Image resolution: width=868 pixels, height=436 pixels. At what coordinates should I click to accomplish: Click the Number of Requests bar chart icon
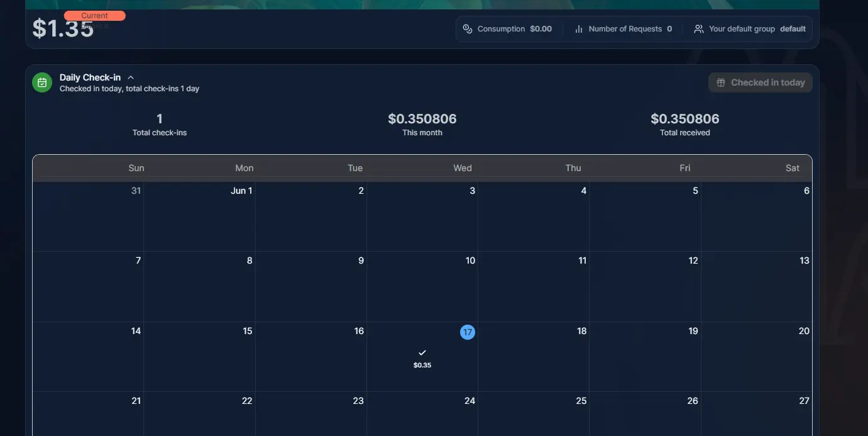[579, 29]
